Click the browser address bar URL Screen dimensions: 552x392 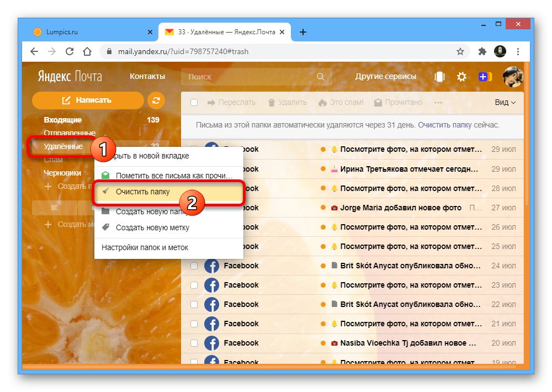[x=183, y=51]
